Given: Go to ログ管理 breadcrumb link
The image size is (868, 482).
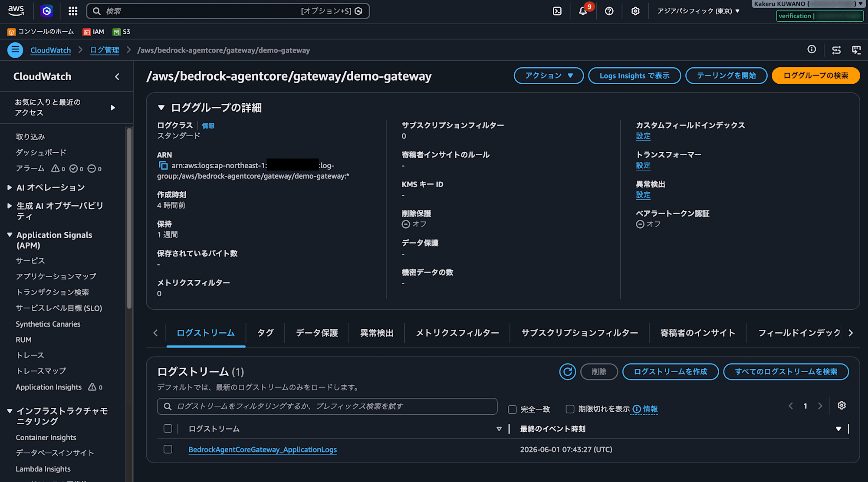Looking at the screenshot, I should coord(105,50).
